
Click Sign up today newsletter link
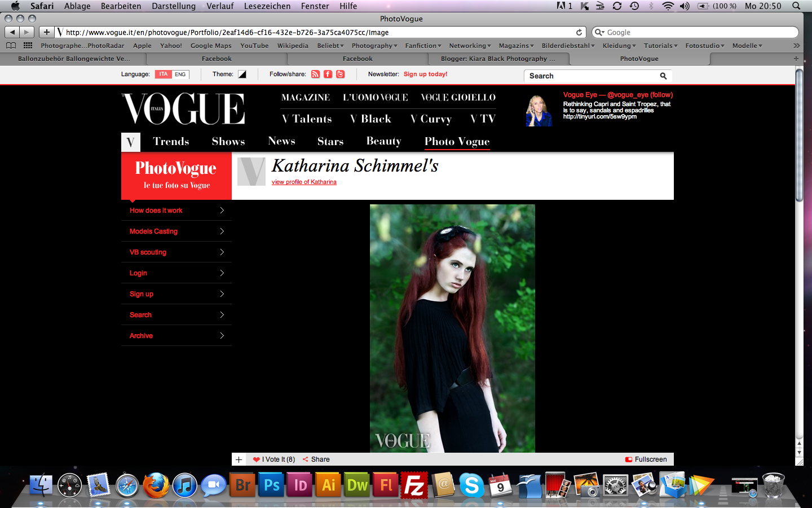pyautogui.click(x=425, y=74)
